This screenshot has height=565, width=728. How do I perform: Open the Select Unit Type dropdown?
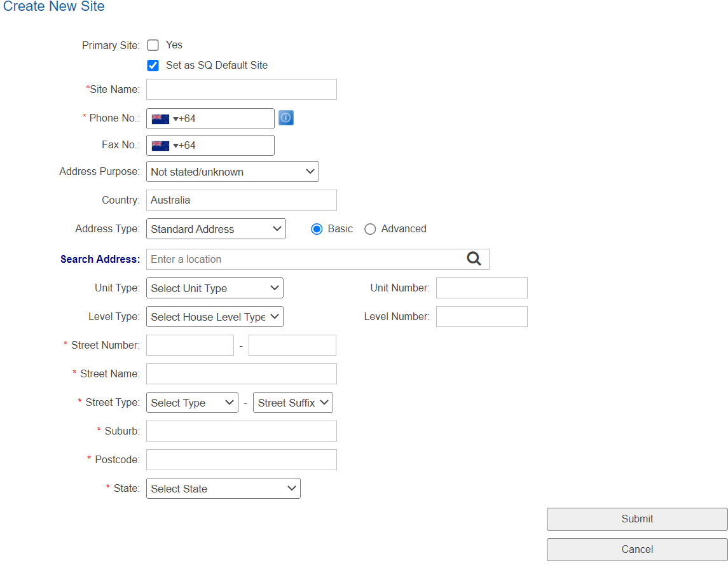[214, 288]
